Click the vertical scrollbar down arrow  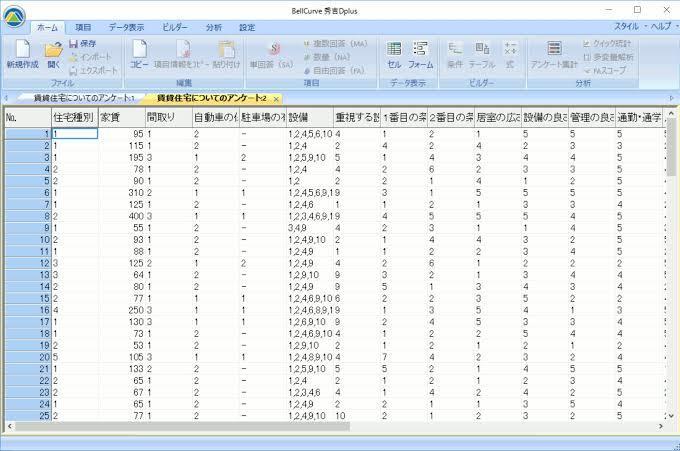pyautogui.click(x=671, y=416)
